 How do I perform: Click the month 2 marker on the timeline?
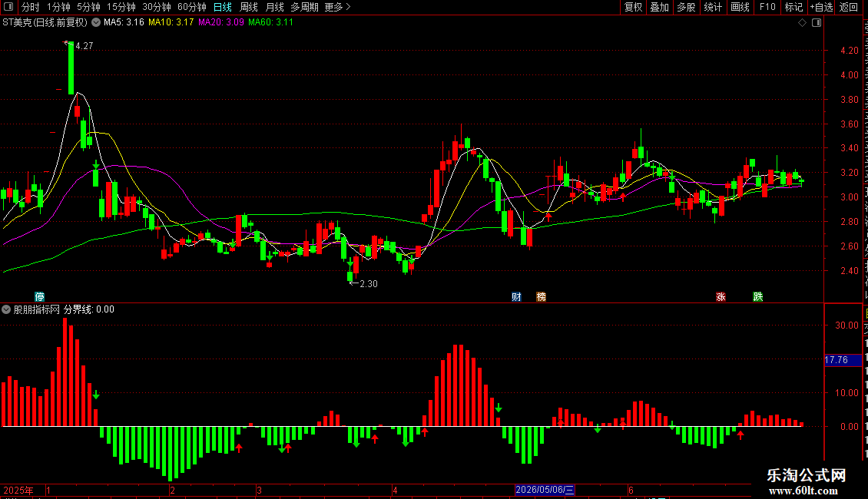pos(173,491)
